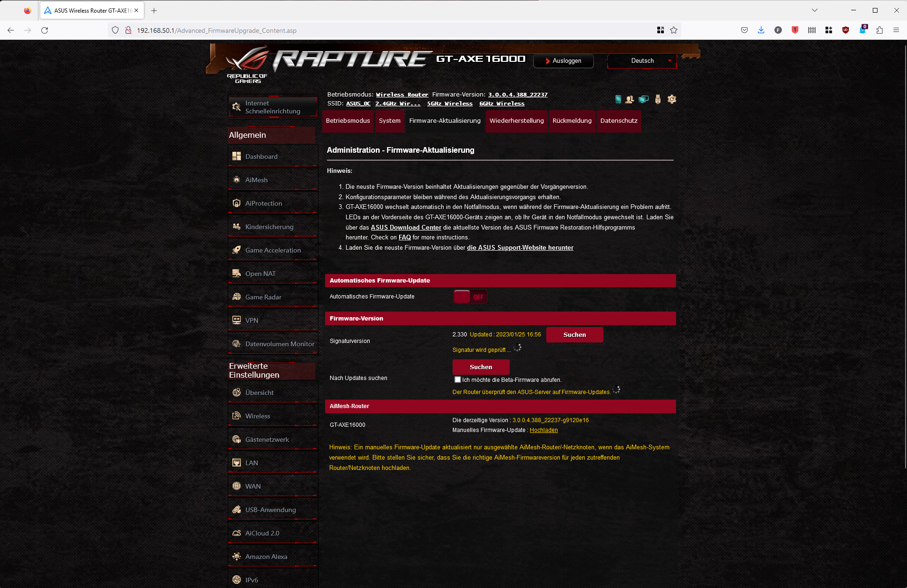Click the gear status icon near tabs
This screenshot has height=588, width=907.
[x=672, y=99]
